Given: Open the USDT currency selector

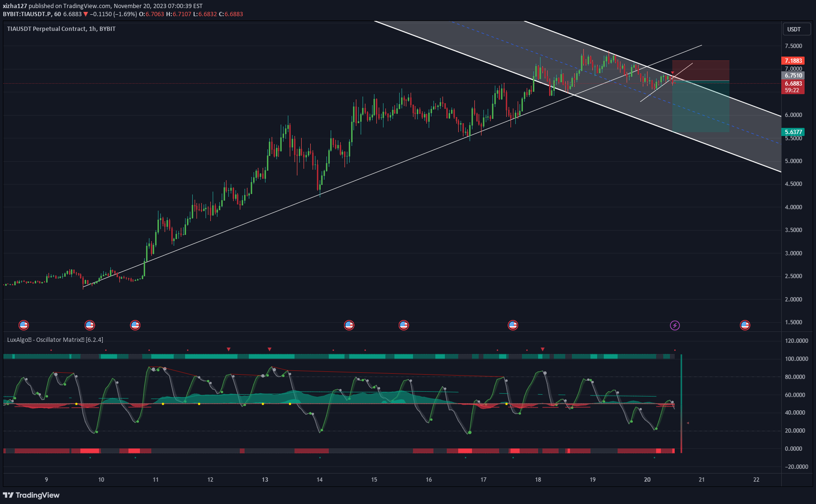Looking at the screenshot, I should [796, 29].
